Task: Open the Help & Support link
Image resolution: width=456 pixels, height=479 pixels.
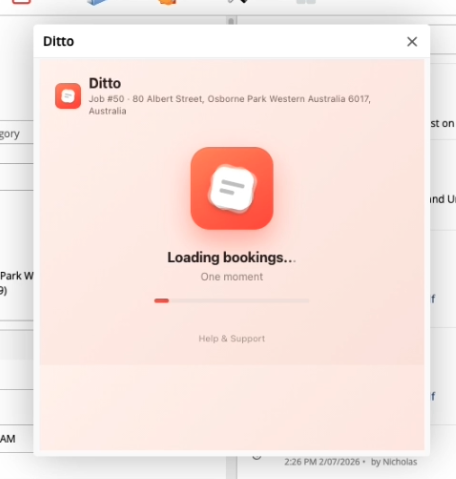Action: coord(232,339)
